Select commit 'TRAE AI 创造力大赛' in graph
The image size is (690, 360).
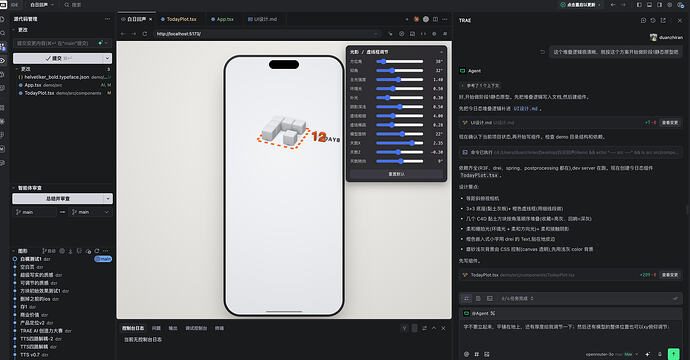tap(45, 331)
